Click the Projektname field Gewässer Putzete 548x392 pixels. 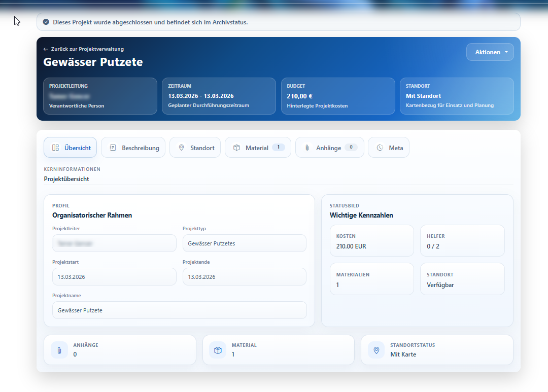pos(180,310)
